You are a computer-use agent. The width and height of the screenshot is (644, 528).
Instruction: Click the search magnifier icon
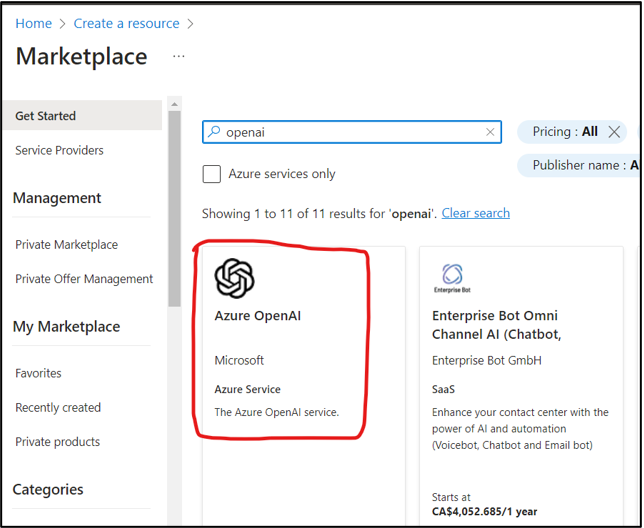[214, 132]
